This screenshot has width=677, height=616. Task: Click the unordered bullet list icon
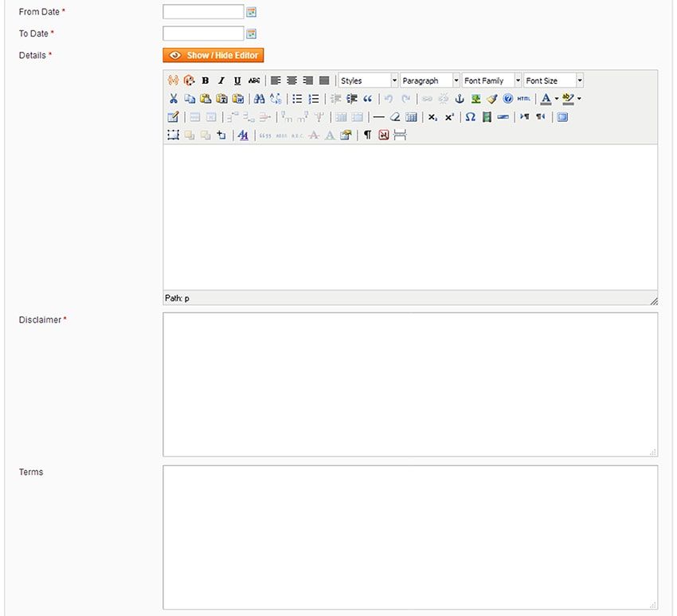tap(297, 99)
